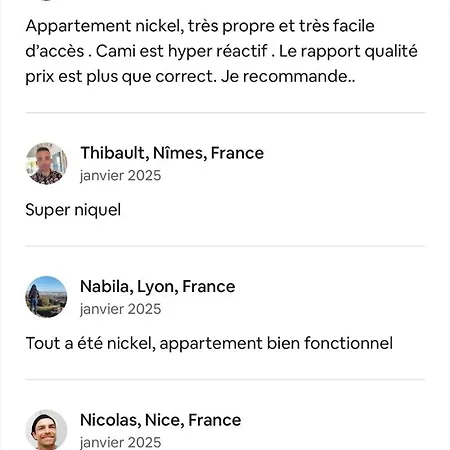Select janvier 2025 date under Thibault
Viewport: 450px width, 450px height.
pos(120,176)
